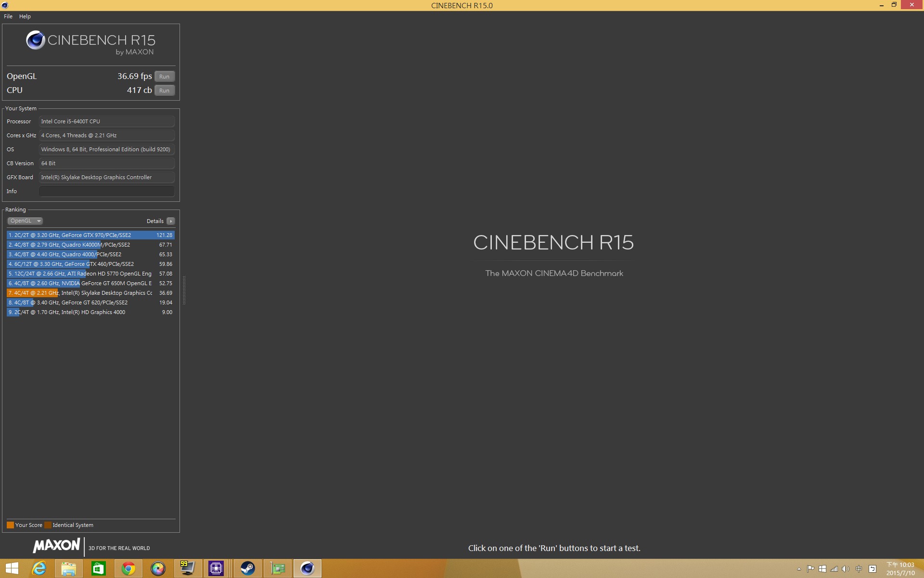Expand ranking Details arrow button
This screenshot has height=578, width=924.
tap(171, 221)
